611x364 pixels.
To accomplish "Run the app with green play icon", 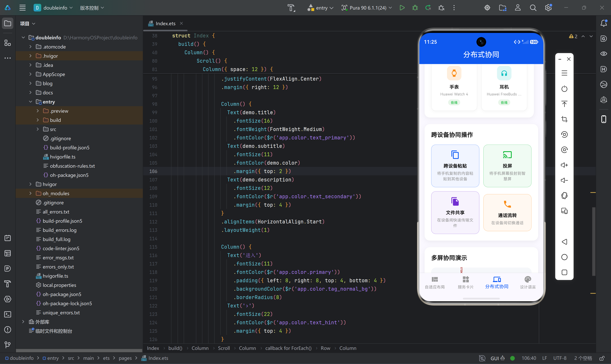I will click(402, 8).
